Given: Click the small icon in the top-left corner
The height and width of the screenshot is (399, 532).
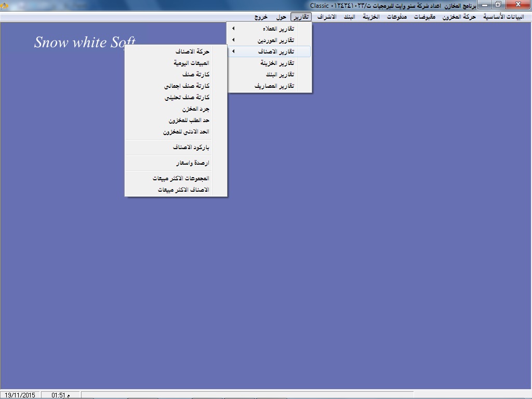Looking at the screenshot, I should (5, 5).
